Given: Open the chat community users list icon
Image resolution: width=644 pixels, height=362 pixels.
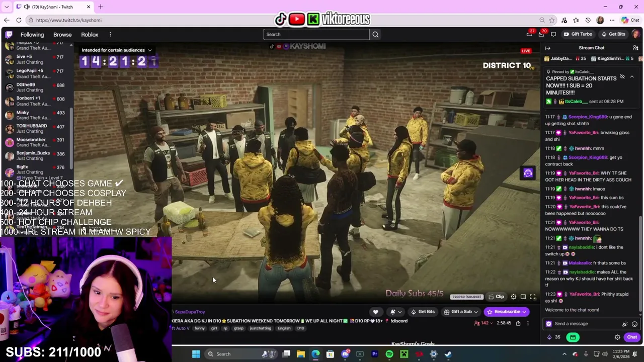Looking at the screenshot, I should pyautogui.click(x=635, y=48).
